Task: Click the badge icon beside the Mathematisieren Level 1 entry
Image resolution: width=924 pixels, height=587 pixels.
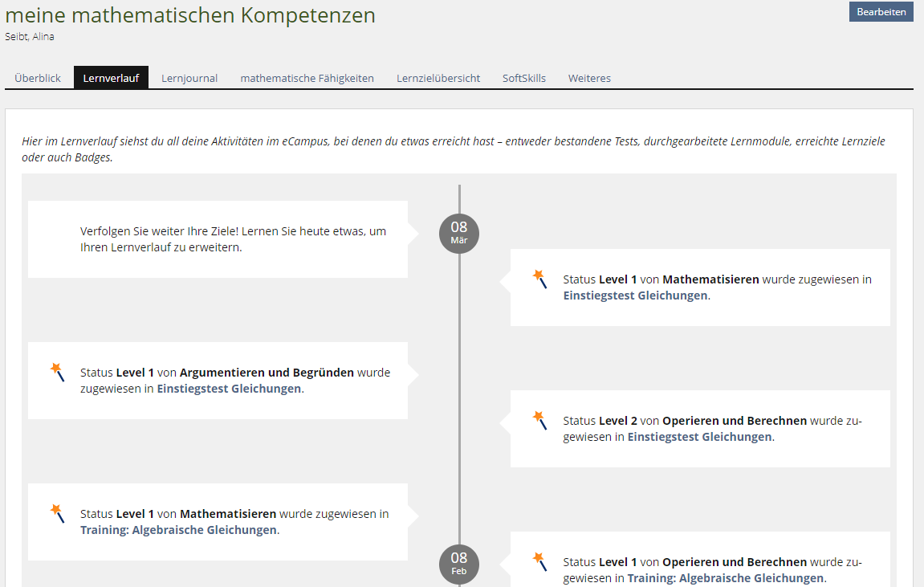Action: point(539,279)
